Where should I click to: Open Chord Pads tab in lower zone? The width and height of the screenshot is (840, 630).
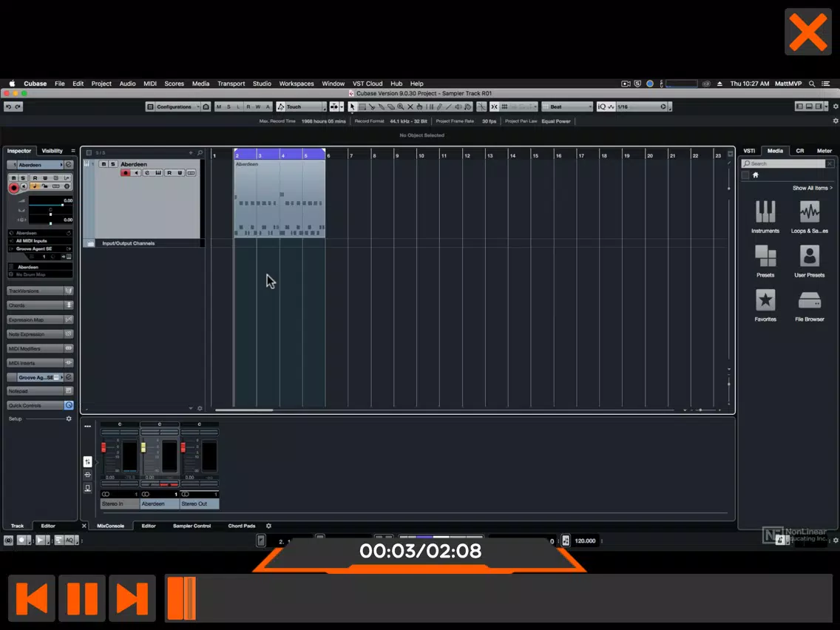tap(242, 526)
